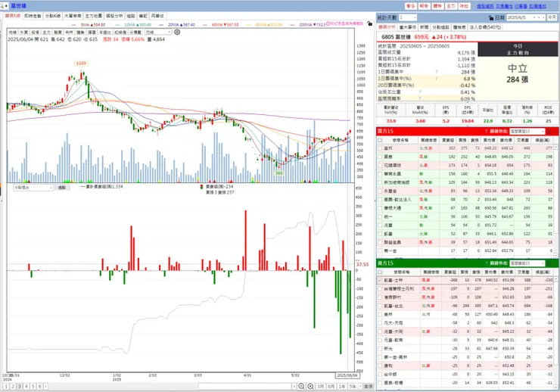Viewport: 560px width, 392px height.
Task: Open the 交易屬性 link at the top right
Action: pyautogui.click(x=504, y=6)
